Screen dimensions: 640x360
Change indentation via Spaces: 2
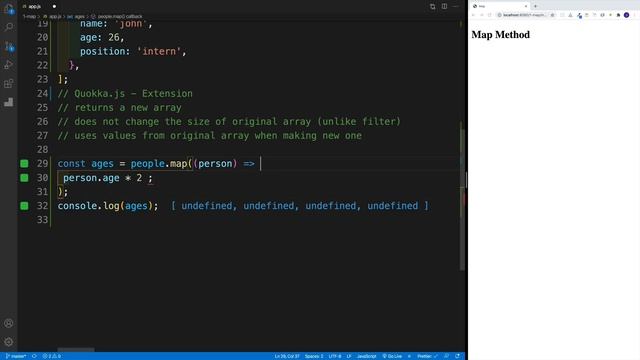[314, 356]
